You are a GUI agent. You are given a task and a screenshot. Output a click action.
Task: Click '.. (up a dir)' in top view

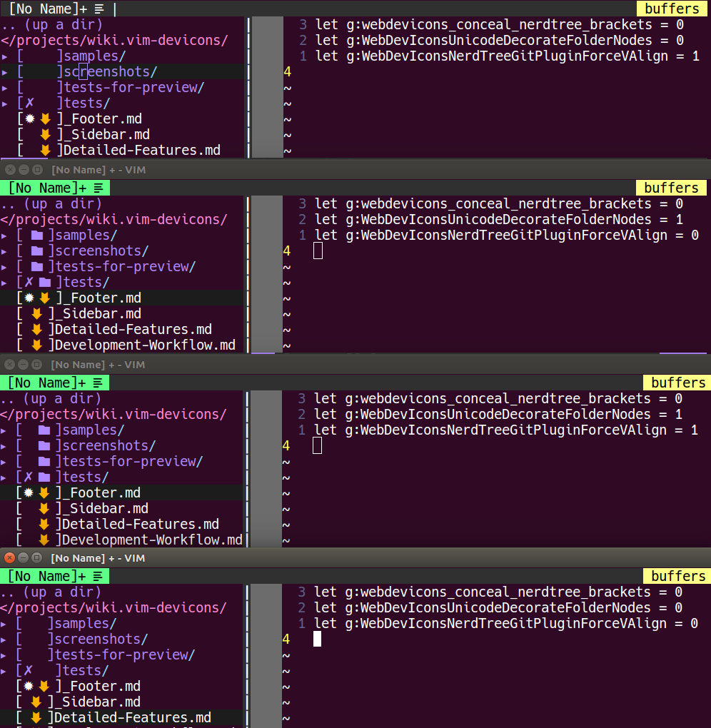(51, 24)
